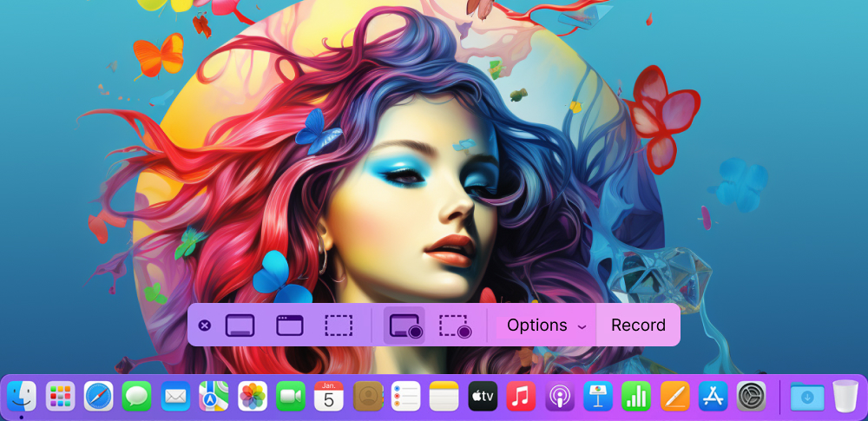Open the Mail app

pyautogui.click(x=175, y=396)
